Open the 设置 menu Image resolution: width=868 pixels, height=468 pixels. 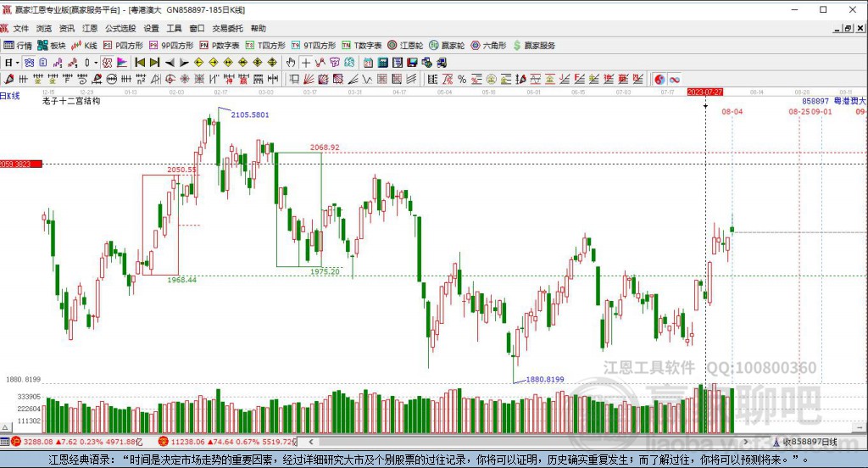pos(151,28)
